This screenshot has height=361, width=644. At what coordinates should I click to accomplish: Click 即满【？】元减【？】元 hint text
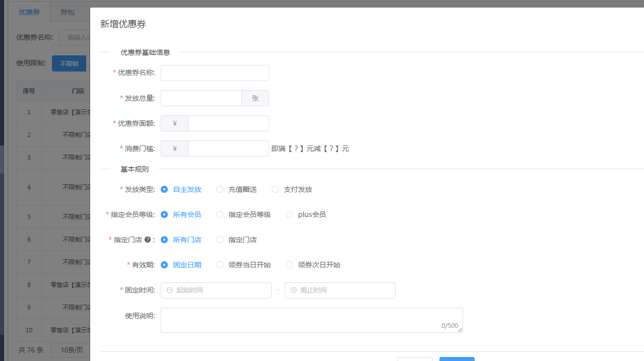[310, 149]
